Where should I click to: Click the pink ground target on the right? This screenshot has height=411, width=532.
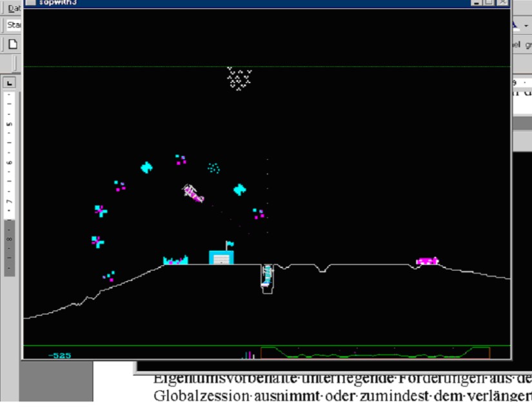(428, 260)
